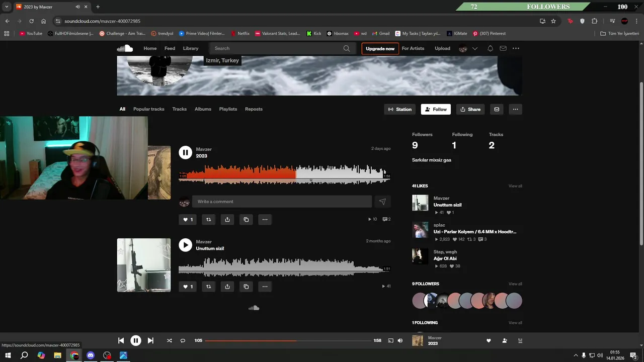The height and width of the screenshot is (362, 644).
Task: Skip to next track in player
Action: (x=150, y=340)
